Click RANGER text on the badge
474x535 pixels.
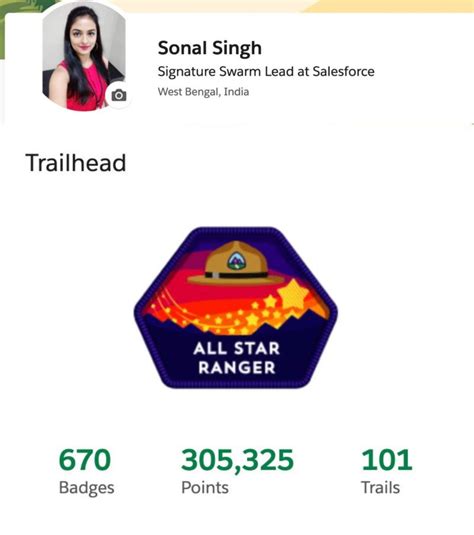(x=236, y=367)
